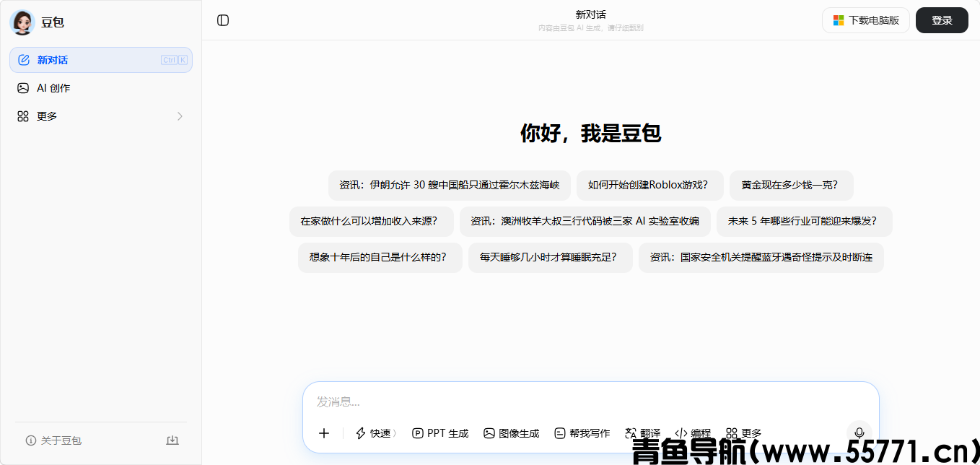Focus the 发消息 input field
980x465 pixels.
590,401
